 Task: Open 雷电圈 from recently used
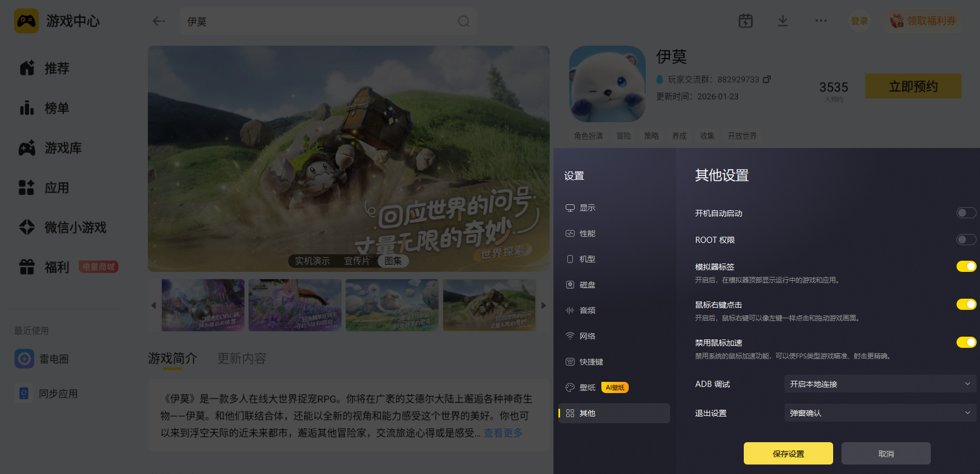point(42,359)
